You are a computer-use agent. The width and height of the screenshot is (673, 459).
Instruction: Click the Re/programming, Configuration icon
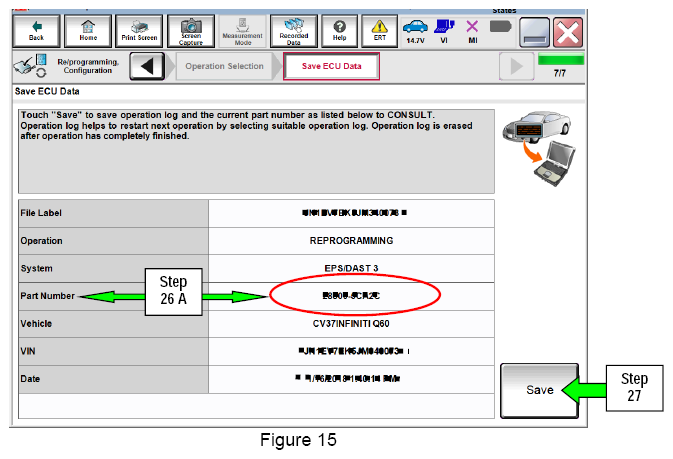point(30,66)
